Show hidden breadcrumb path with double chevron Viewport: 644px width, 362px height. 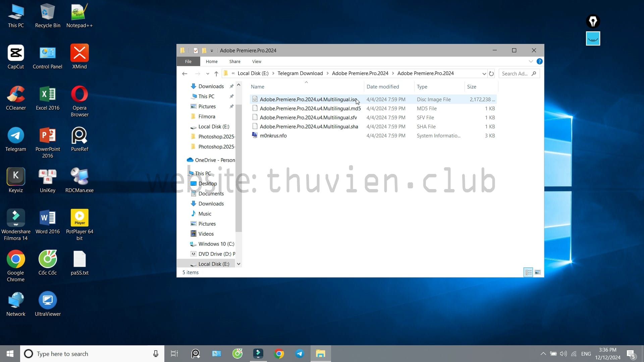[233, 73]
